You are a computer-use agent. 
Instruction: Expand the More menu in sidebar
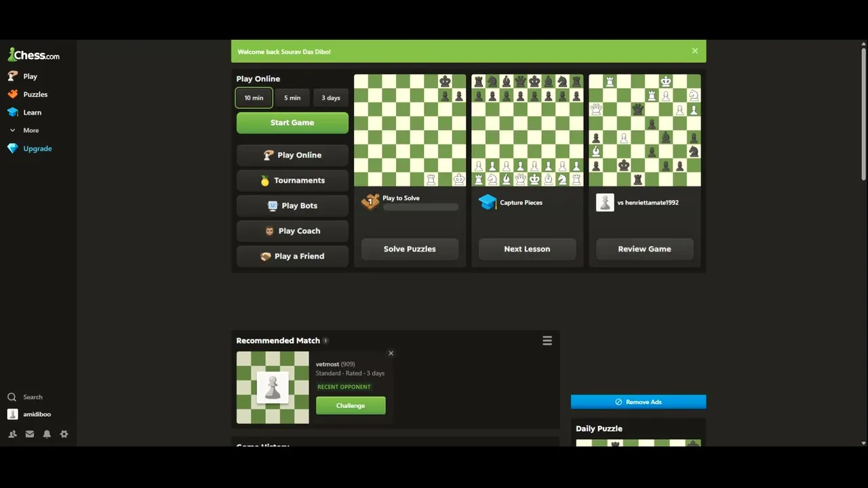pyautogui.click(x=24, y=130)
